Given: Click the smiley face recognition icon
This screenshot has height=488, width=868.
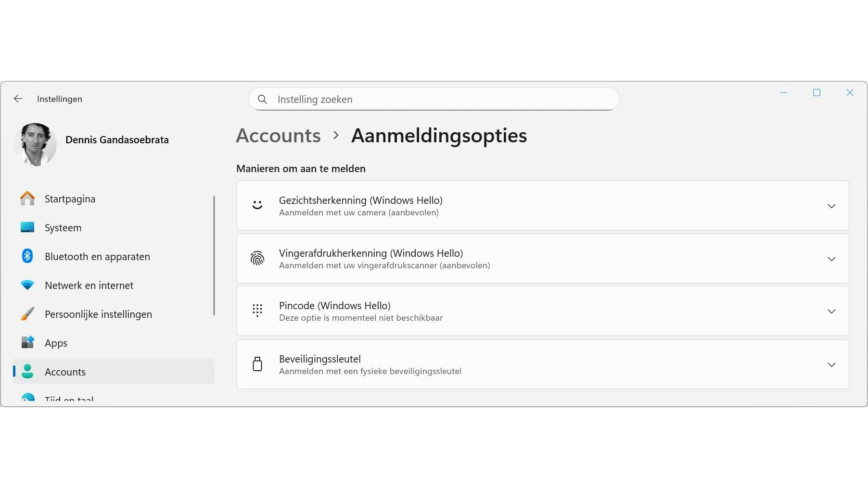Looking at the screenshot, I should click(257, 206).
